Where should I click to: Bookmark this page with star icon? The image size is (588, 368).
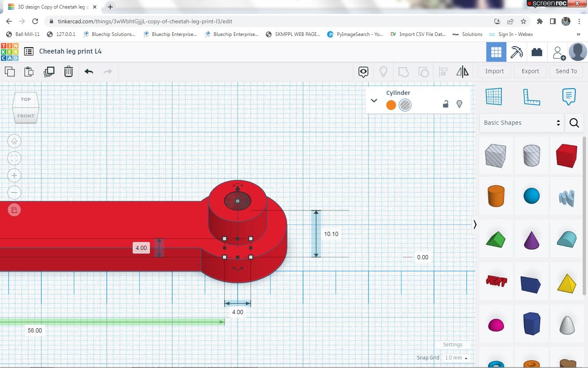click(x=523, y=21)
